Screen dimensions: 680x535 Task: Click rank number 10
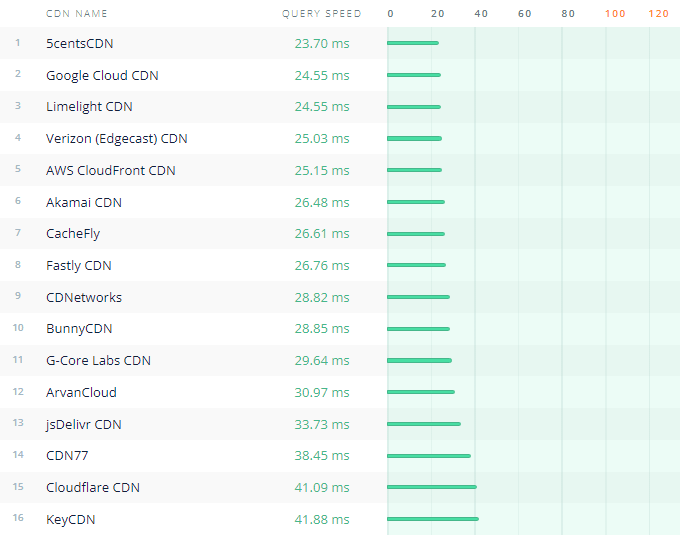[18, 328]
